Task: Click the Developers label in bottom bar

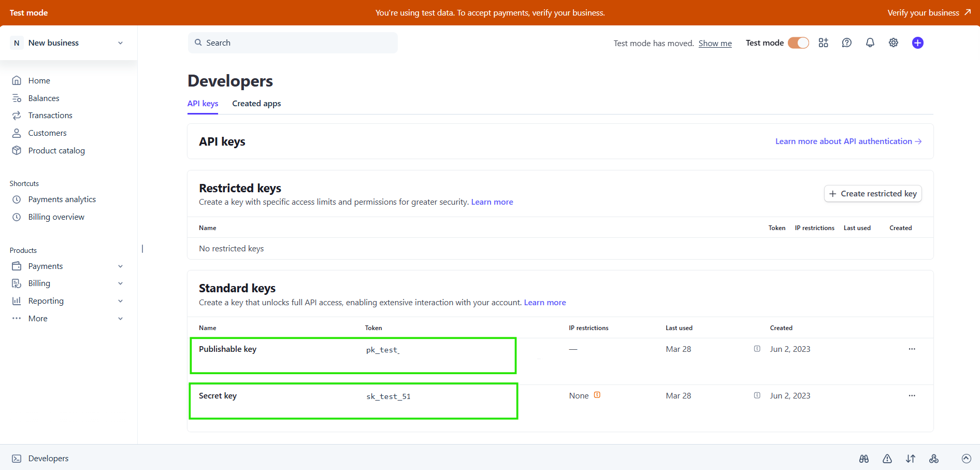Action: tap(48, 459)
